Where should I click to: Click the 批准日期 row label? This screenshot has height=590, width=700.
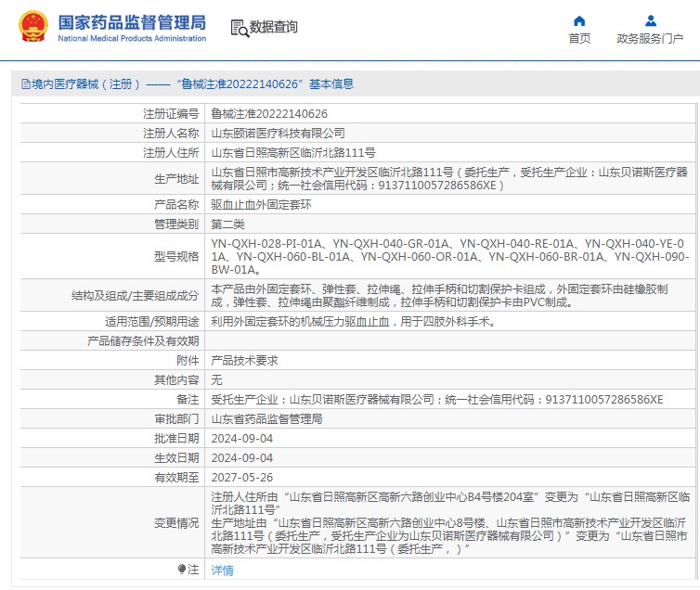coord(176,439)
